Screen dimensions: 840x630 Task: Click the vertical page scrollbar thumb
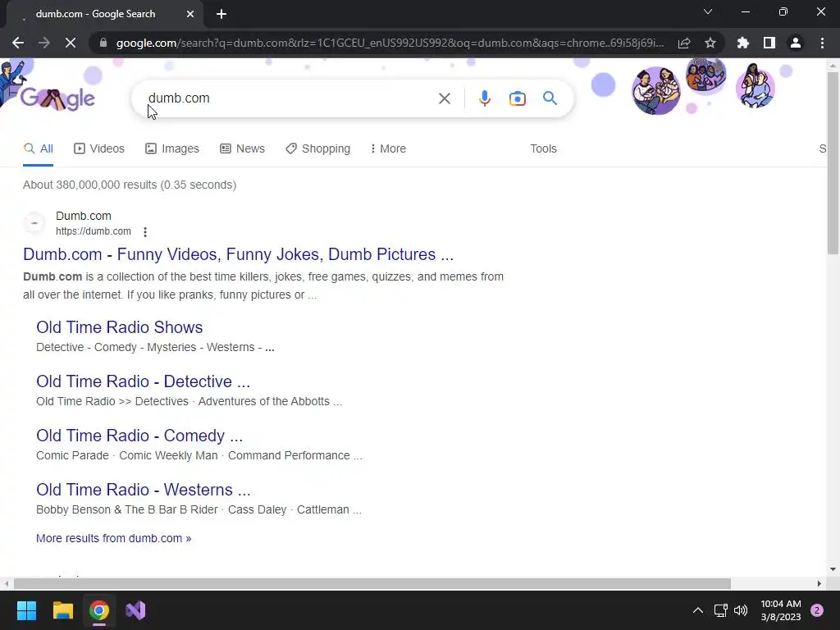click(833, 163)
